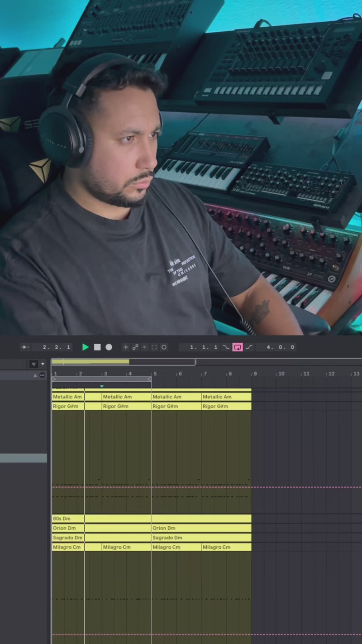Viewport: 362px width, 644px height.
Task: Toggle the Punch-Out switch
Action: (x=249, y=347)
